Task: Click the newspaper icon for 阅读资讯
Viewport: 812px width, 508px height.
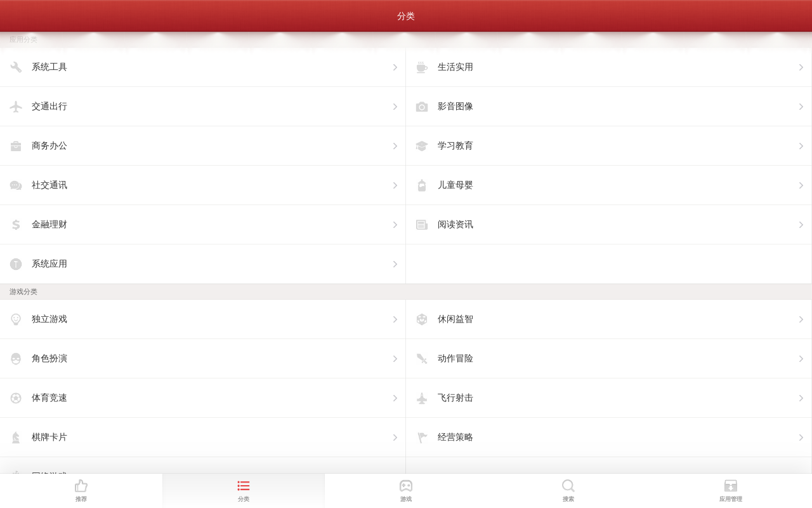Action: (x=422, y=225)
